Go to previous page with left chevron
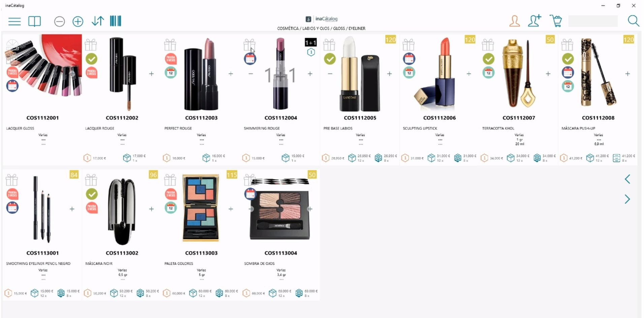The width and height of the screenshot is (644, 318). (627, 179)
